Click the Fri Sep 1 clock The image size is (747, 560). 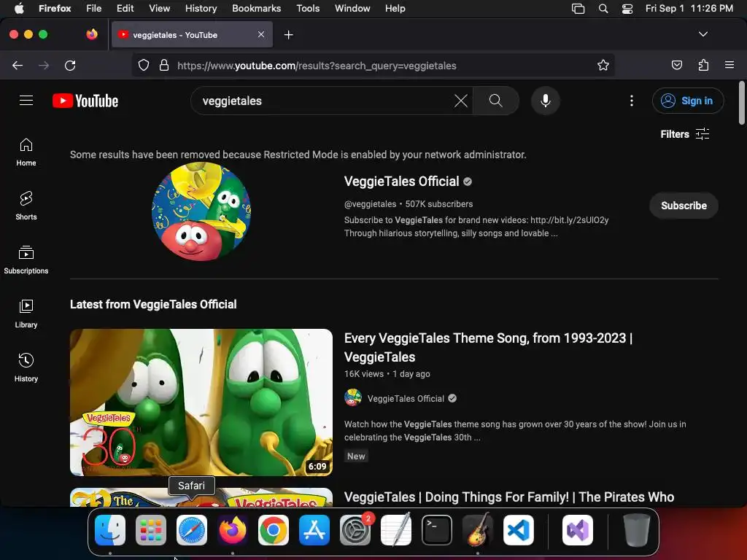point(689,9)
